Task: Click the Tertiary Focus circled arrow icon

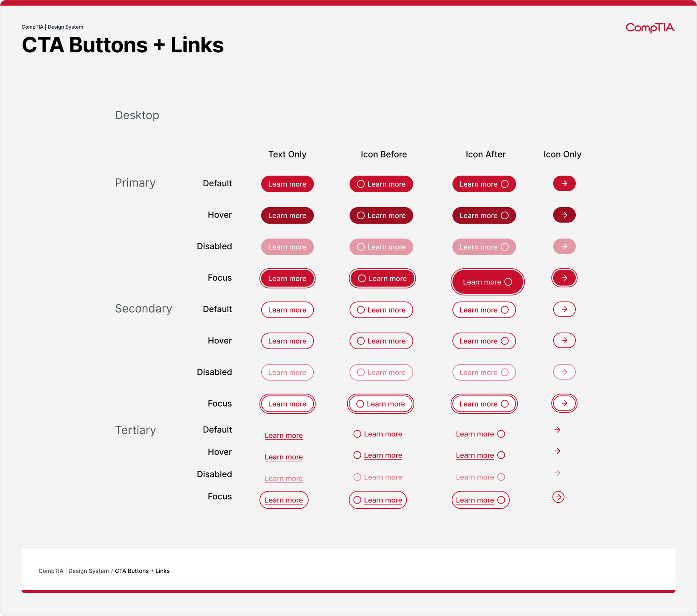Action: [x=558, y=497]
